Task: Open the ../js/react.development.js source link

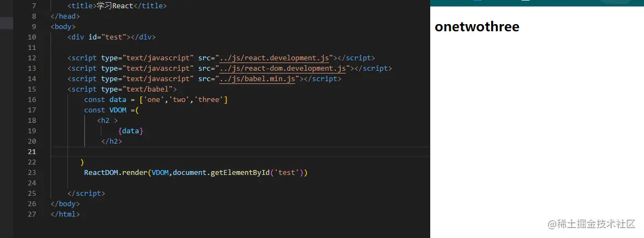Action: [275, 58]
